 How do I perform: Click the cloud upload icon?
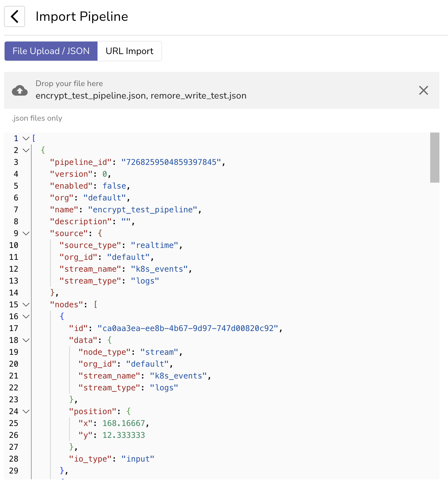click(x=20, y=90)
